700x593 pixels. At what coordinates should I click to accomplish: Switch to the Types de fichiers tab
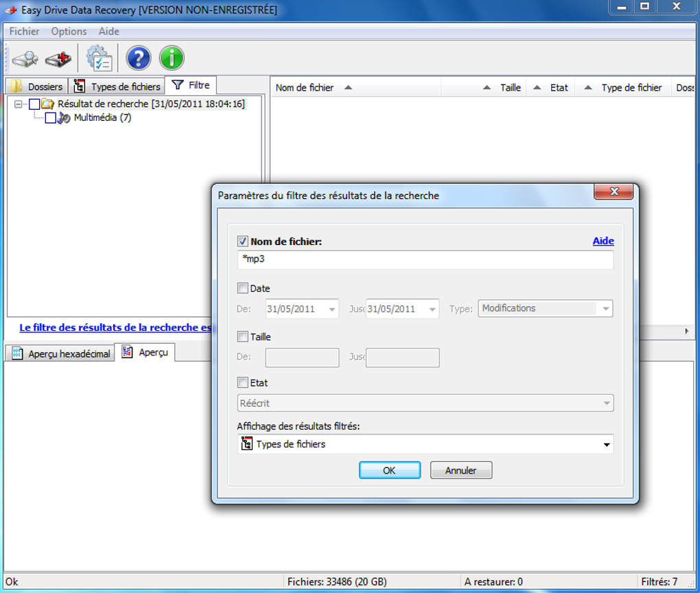click(117, 86)
